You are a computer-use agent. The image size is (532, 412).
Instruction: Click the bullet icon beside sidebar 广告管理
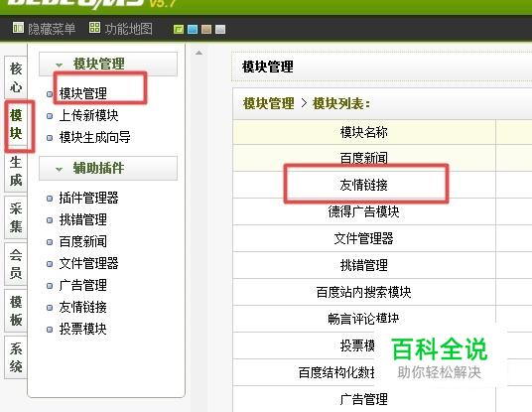click(50, 286)
